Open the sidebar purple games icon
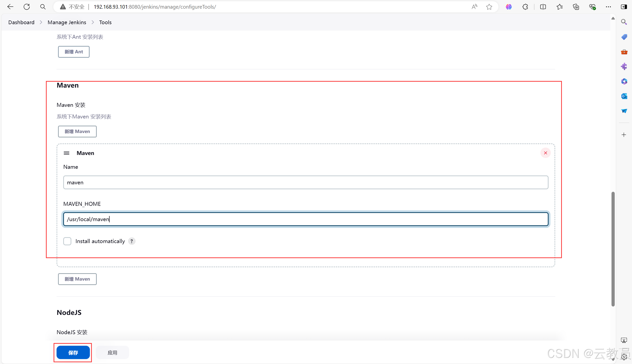 point(624,66)
